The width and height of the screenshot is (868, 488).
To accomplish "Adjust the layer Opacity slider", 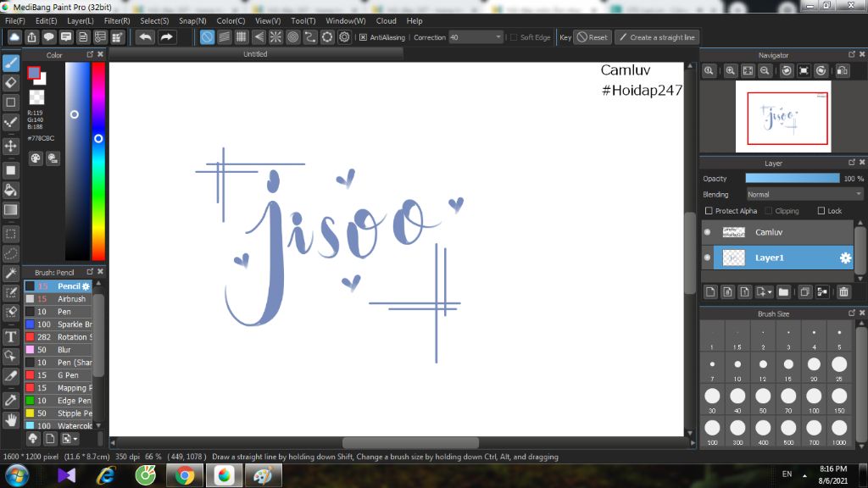I will (793, 178).
